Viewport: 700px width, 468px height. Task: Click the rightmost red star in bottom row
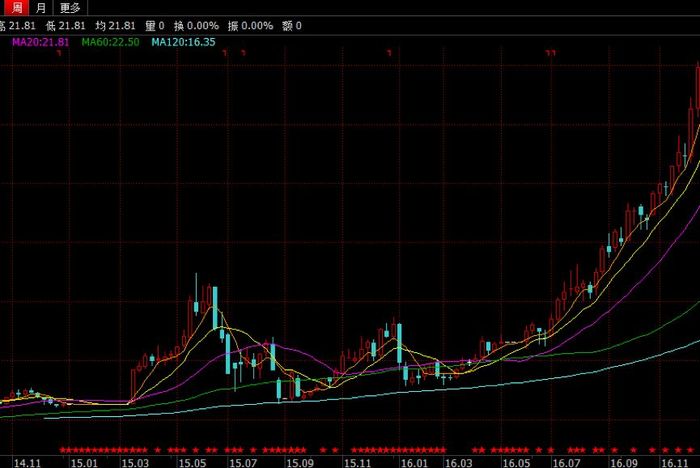coord(690,450)
